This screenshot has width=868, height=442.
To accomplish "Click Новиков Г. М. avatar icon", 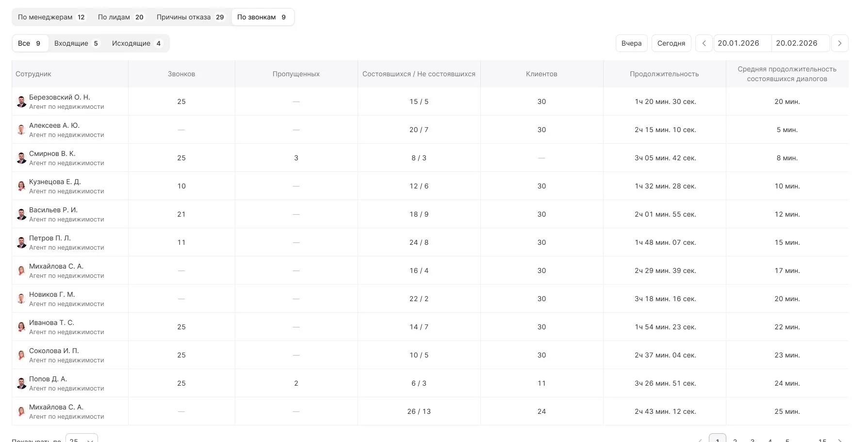I will tap(21, 299).
